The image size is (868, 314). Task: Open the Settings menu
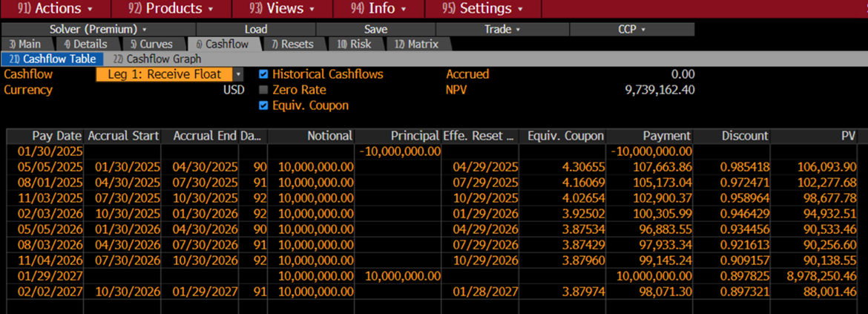[x=482, y=9]
